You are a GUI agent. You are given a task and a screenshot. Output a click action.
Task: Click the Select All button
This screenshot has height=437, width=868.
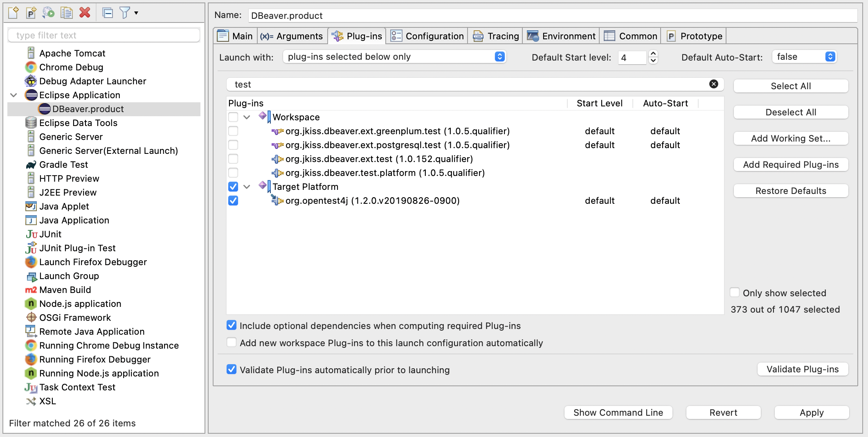click(791, 86)
